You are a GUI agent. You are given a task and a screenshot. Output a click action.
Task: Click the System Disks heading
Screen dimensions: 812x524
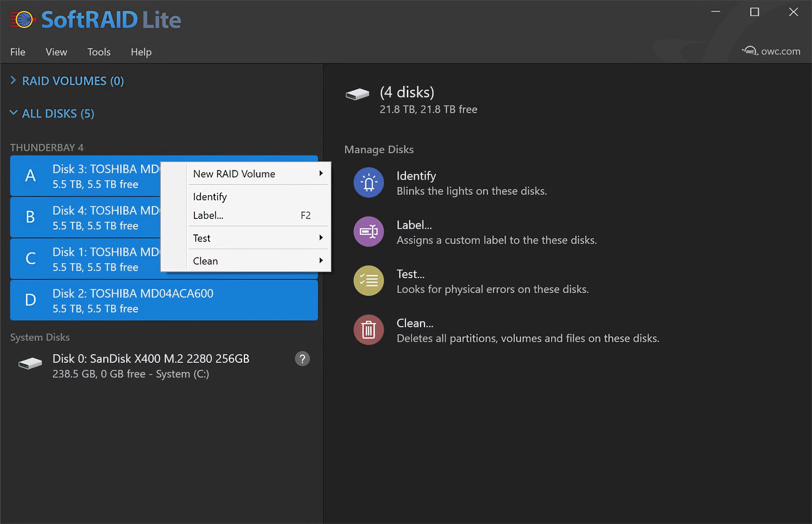40,337
